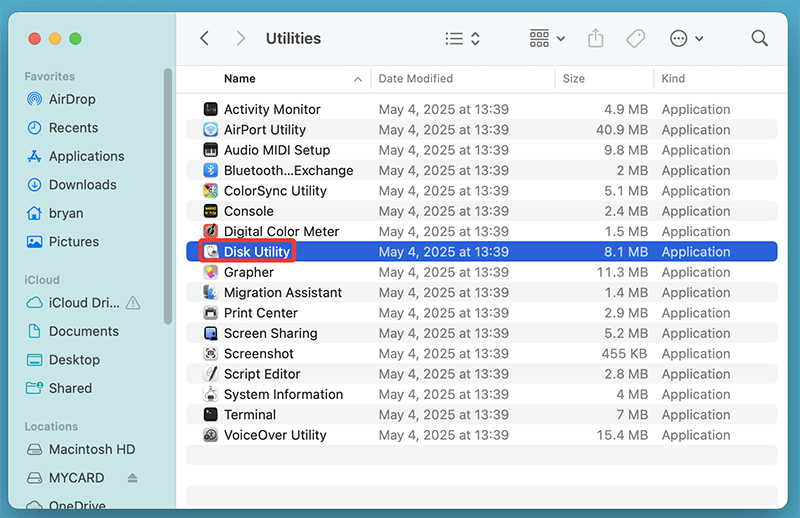Click the "Console" file name
Viewport: 800px width, 518px height.
pyautogui.click(x=249, y=211)
